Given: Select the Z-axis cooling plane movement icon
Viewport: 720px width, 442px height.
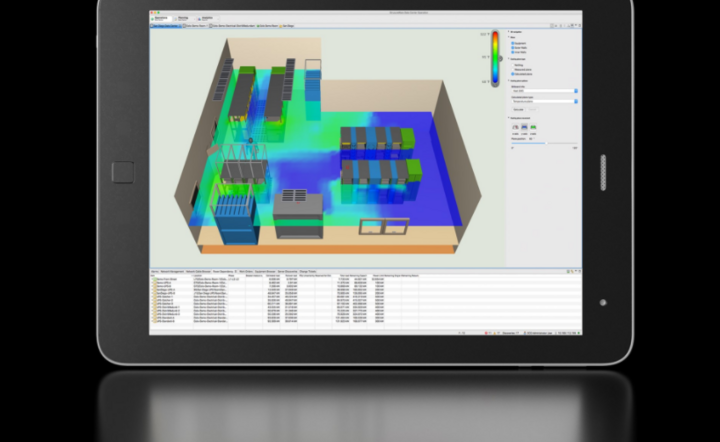Looking at the screenshot, I should [x=533, y=127].
